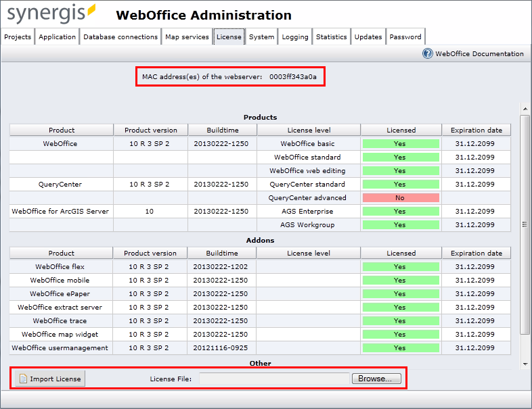Click the Addons section heading

[260, 240]
